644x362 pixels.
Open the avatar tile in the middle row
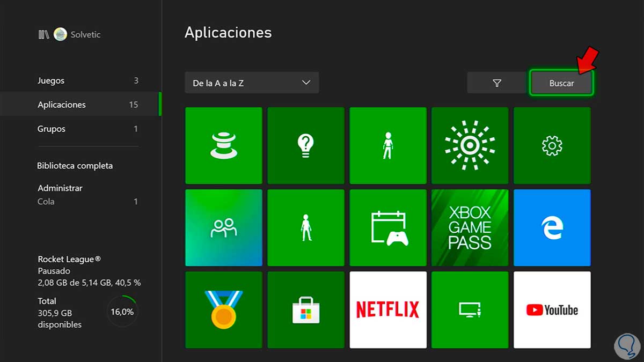tap(306, 228)
